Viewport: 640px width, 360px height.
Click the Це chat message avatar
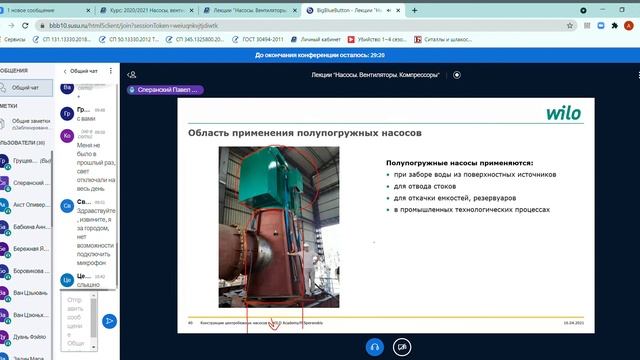click(67, 280)
